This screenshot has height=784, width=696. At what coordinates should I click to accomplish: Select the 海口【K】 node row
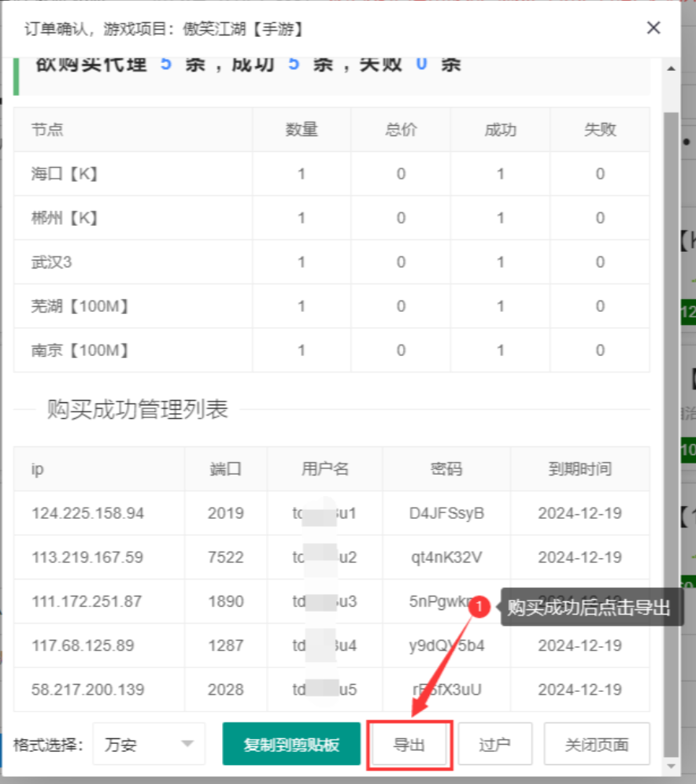[x=331, y=174]
